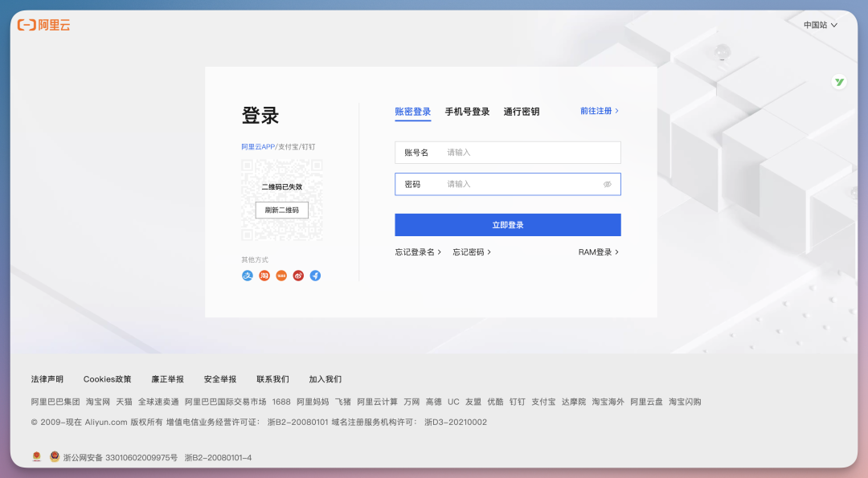Click 刷新二维码 to refresh QR code
The height and width of the screenshot is (478, 868).
[280, 210]
